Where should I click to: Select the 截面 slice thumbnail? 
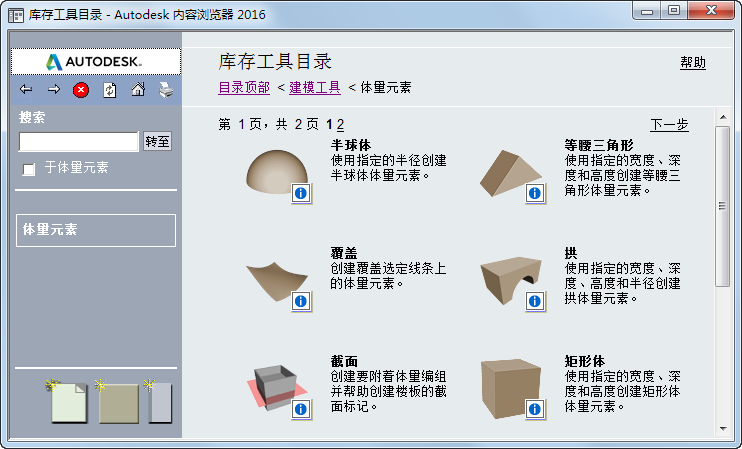click(276, 387)
